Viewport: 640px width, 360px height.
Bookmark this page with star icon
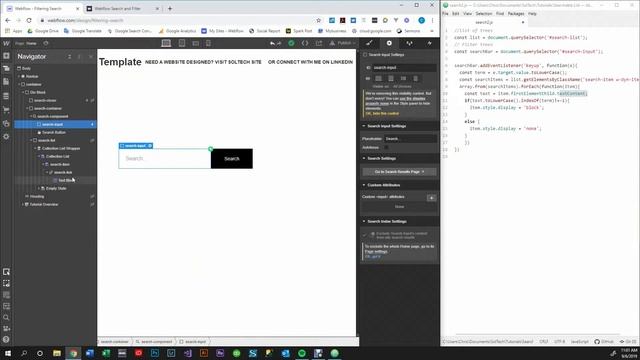point(318,20)
